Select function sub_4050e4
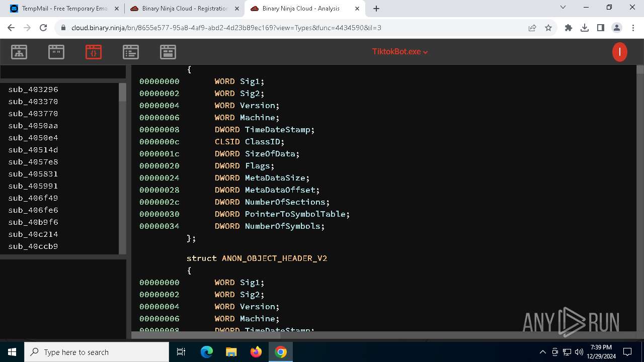Screen dimensions: 644x362 click(33, 138)
